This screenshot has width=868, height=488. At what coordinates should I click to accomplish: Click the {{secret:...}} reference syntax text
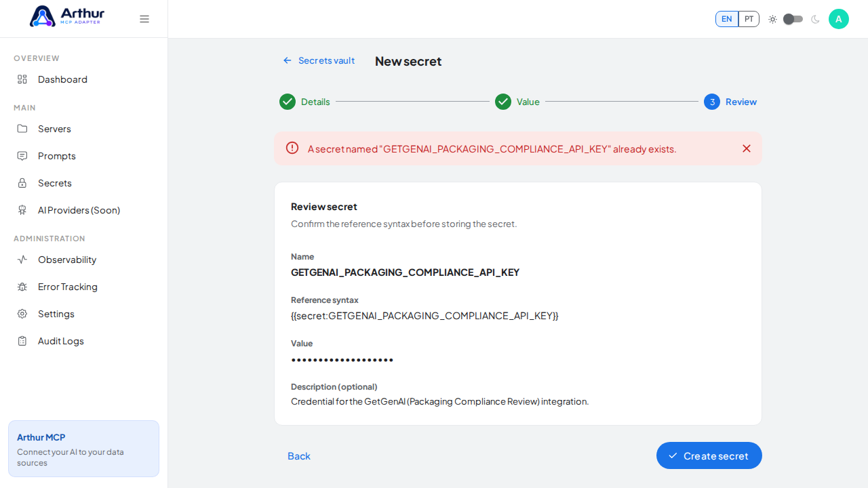pyautogui.click(x=425, y=315)
